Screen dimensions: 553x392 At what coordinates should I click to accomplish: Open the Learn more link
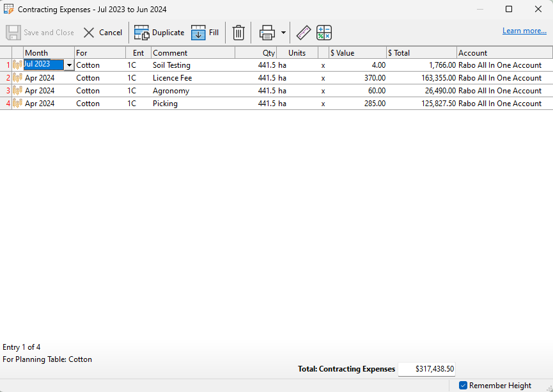[526, 30]
